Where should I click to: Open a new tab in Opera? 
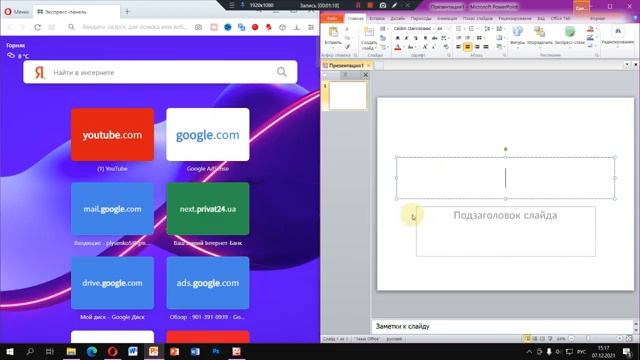(x=127, y=11)
